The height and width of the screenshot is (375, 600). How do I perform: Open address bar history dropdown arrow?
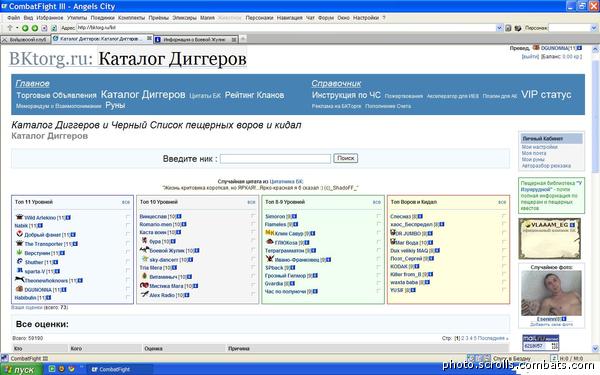point(499,28)
